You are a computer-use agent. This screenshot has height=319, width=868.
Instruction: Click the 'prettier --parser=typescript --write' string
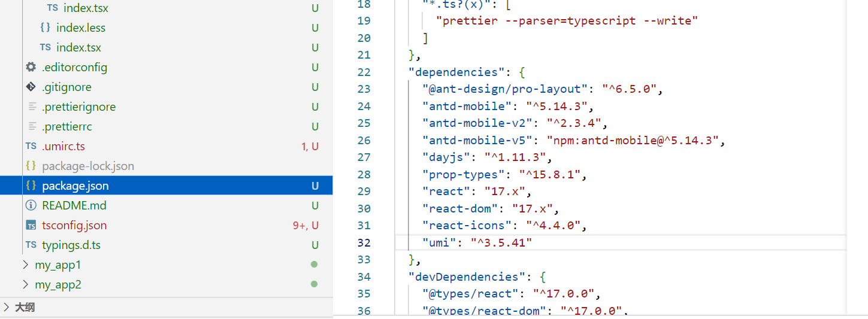click(x=567, y=20)
